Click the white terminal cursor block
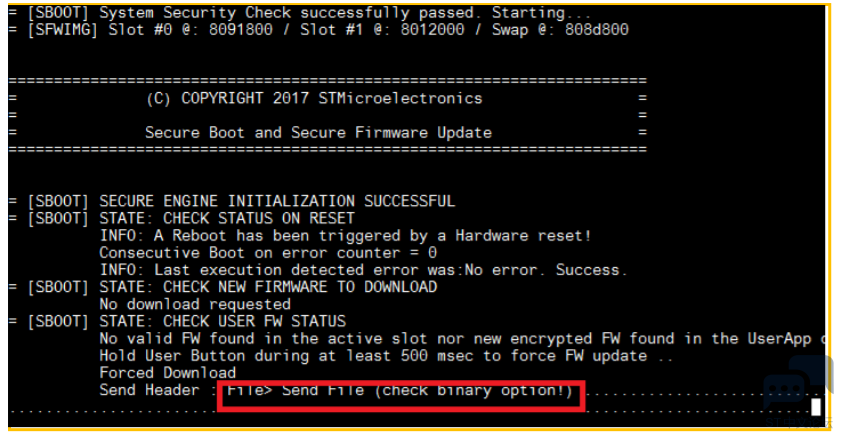Image resolution: width=842 pixels, height=438 pixels. (x=816, y=407)
